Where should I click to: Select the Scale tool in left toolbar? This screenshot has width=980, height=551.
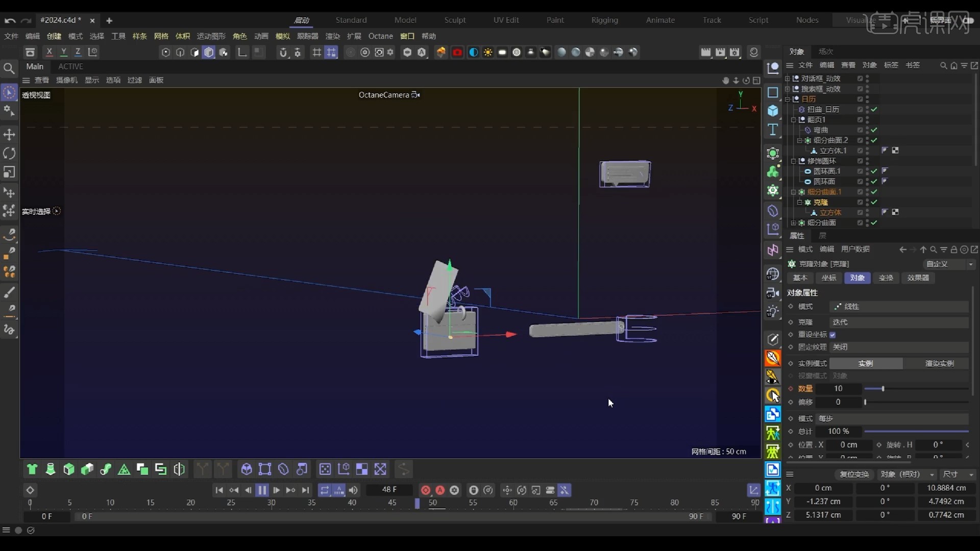[9, 172]
